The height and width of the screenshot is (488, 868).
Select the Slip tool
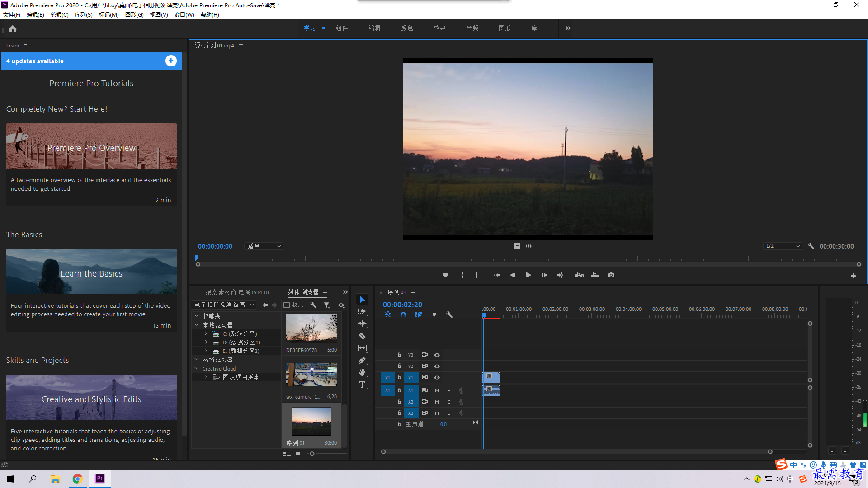[x=362, y=348]
